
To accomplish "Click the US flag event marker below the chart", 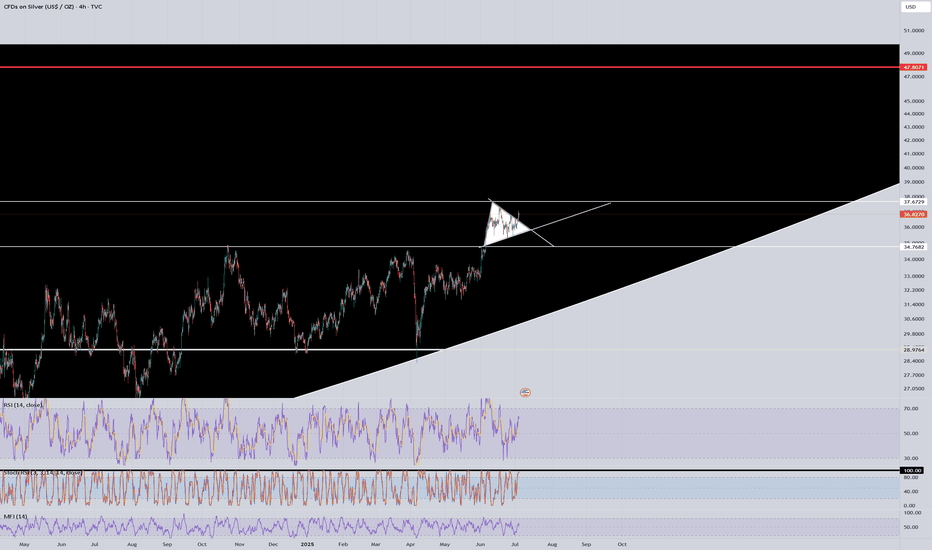I will coord(525,392).
